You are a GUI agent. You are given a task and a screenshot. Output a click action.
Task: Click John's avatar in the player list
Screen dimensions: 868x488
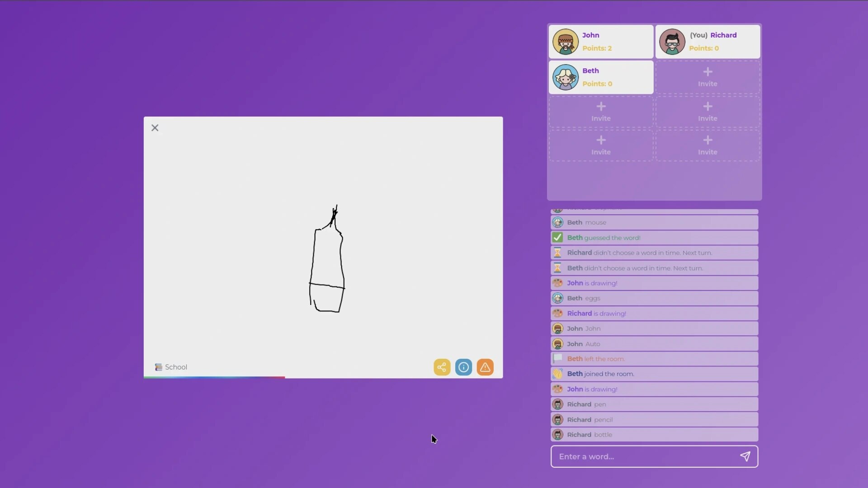[x=565, y=42]
